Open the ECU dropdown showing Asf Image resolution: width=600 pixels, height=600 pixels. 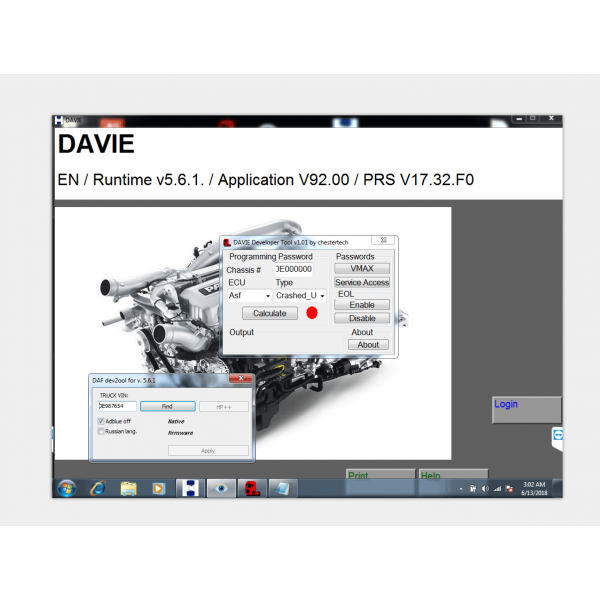pos(249,296)
